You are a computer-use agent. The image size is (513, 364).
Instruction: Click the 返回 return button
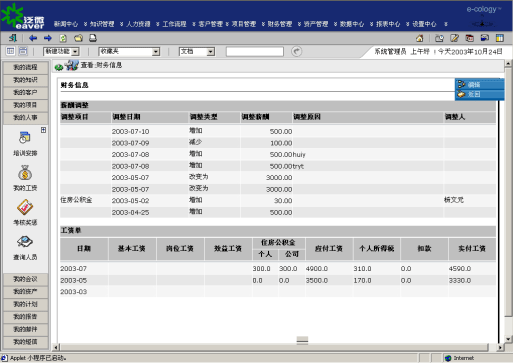click(x=480, y=94)
